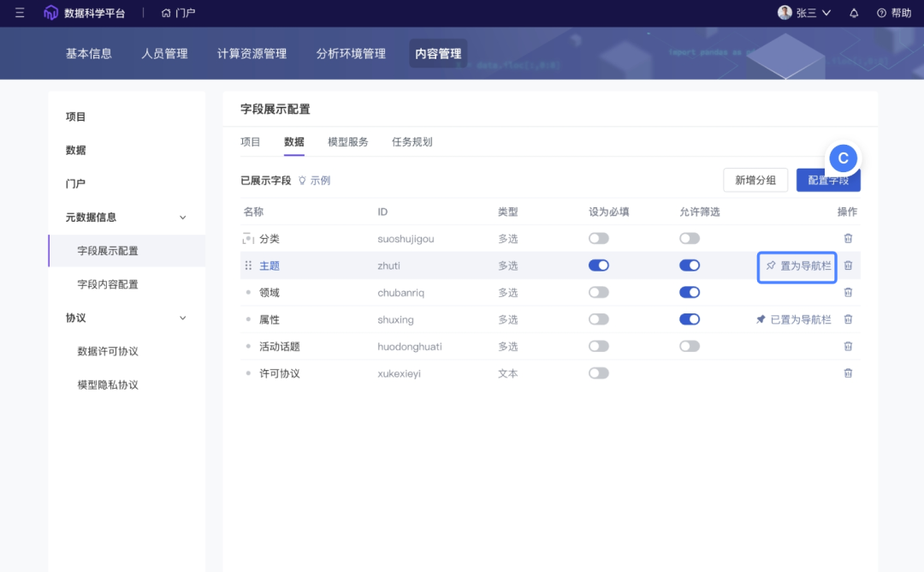Click the 文本 type cell
This screenshot has height=572, width=924.
tap(507, 373)
